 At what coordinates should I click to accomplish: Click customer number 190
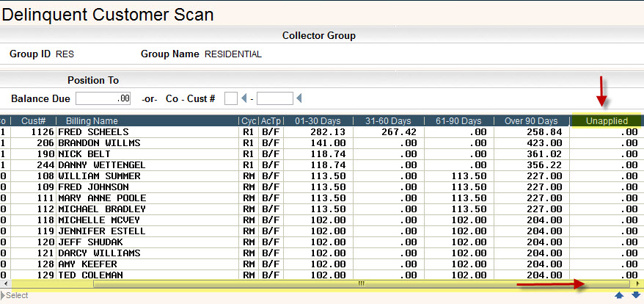pos(45,154)
